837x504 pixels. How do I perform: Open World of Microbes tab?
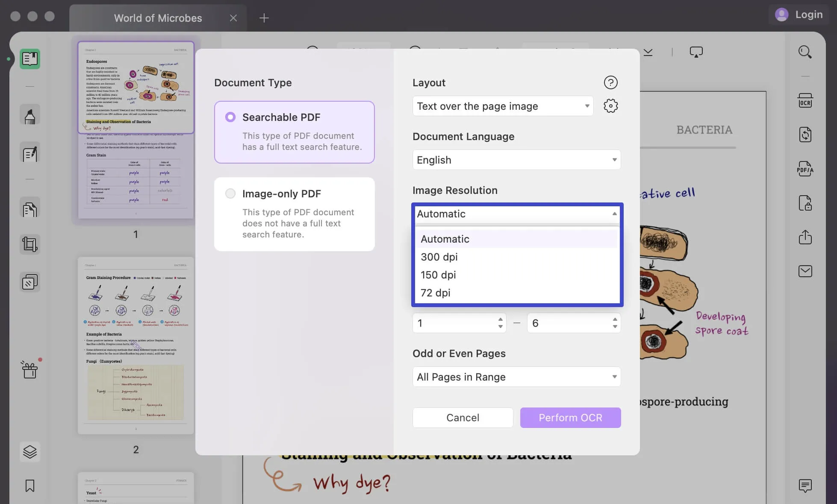pyautogui.click(x=158, y=18)
